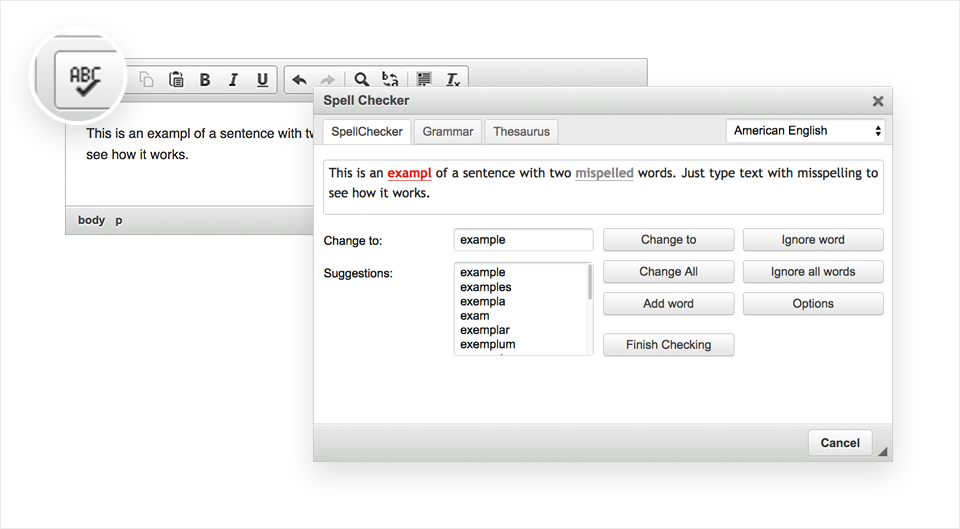Click the p element path item
This screenshot has height=529, width=960.
(119, 220)
